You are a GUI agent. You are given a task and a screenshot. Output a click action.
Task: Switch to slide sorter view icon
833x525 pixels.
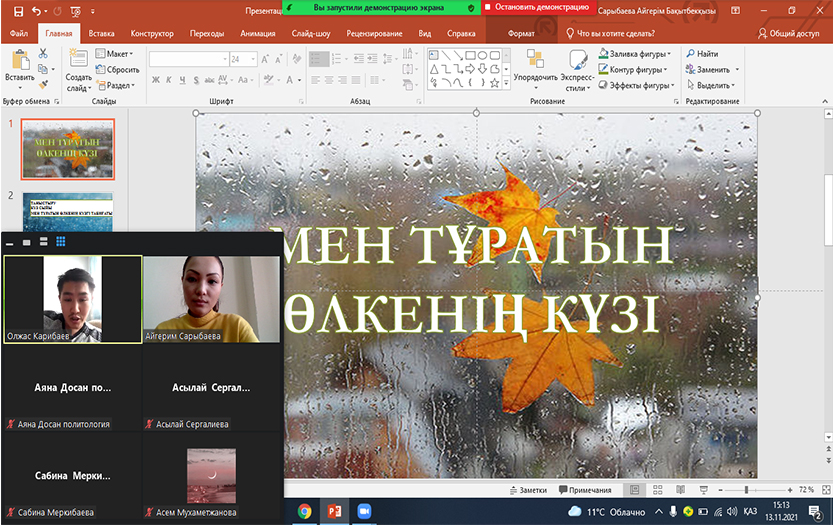[656, 490]
